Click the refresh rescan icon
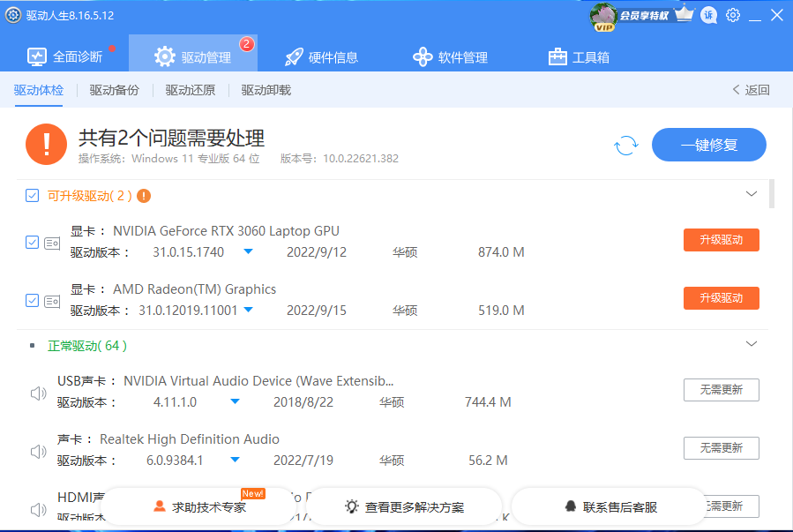This screenshot has height=532, width=793. (625, 145)
